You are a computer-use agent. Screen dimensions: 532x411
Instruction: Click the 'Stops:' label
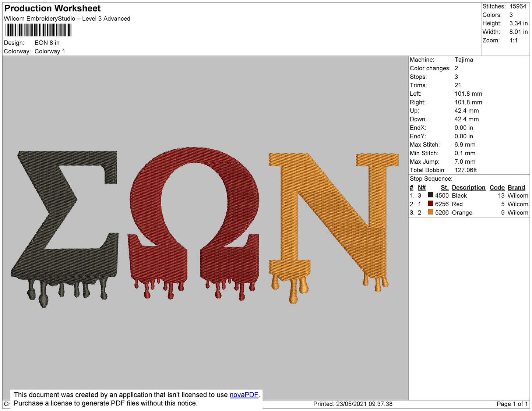coord(418,77)
